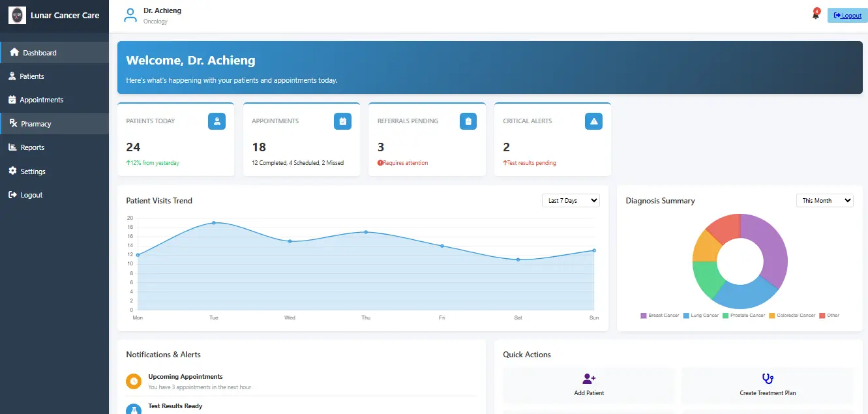868x414 pixels.
Task: Open Reports from the sidebar
Action: (32, 147)
